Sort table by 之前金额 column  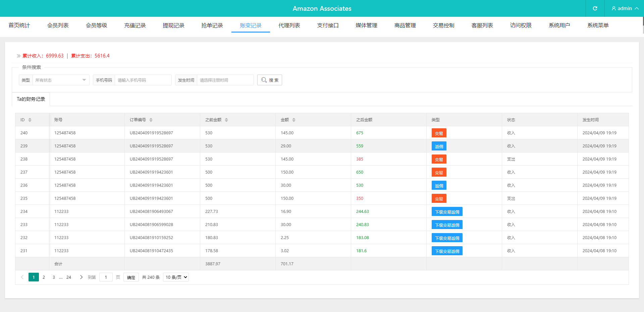pyautogui.click(x=226, y=120)
